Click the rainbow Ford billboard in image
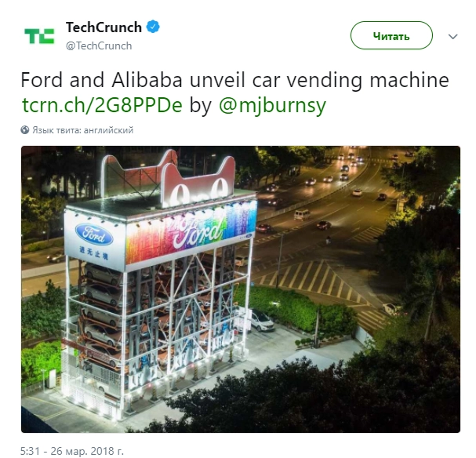Image resolution: width=476 pixels, height=458 pixels. [191, 232]
